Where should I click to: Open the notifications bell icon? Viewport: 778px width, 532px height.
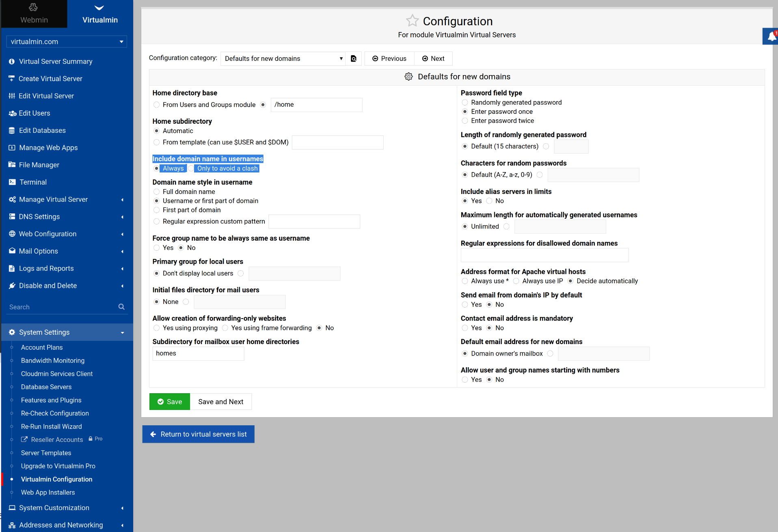[771, 37]
